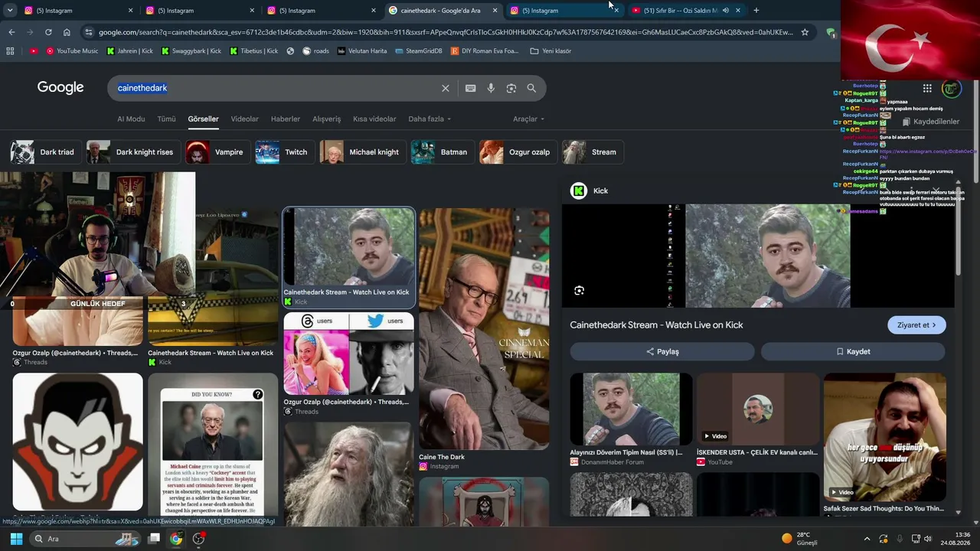This screenshot has width=980, height=551.
Task: Go to the Alışveriş tab
Action: point(327,119)
